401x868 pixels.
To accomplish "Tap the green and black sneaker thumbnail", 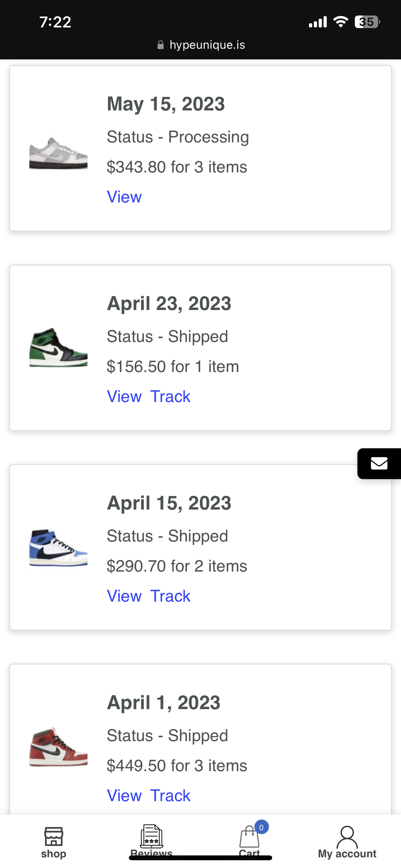I will tap(58, 347).
